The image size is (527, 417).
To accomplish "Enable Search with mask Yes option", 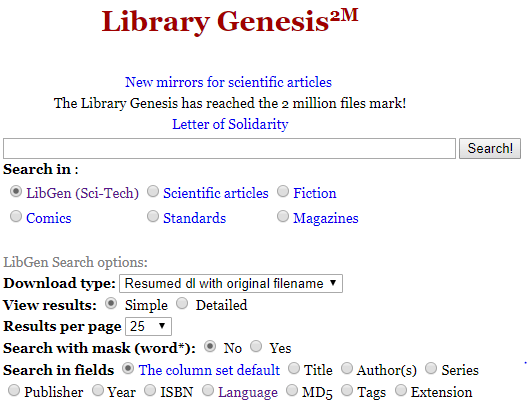I will [256, 346].
